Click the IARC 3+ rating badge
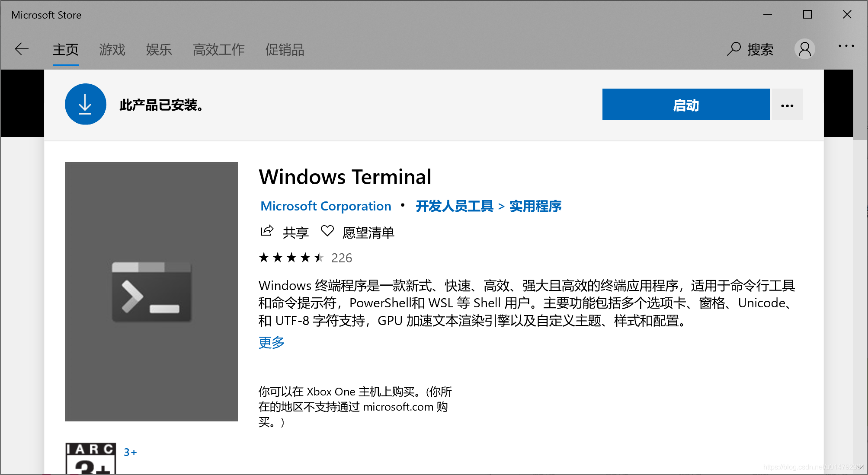The image size is (868, 475). click(91, 459)
